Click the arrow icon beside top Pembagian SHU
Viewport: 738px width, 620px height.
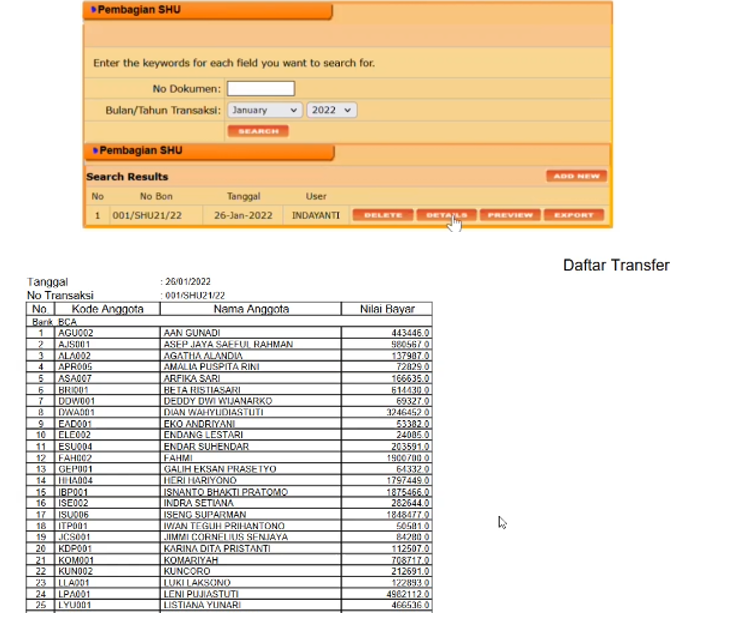click(93, 10)
